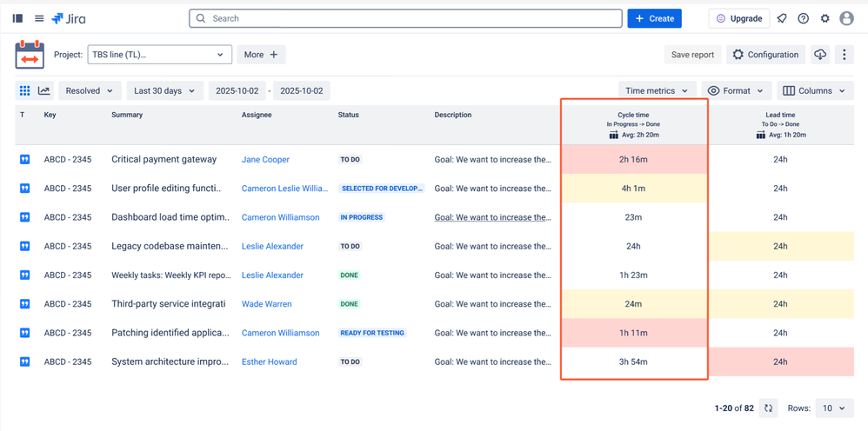
Task: Open the user profile avatar
Action: pos(847,18)
